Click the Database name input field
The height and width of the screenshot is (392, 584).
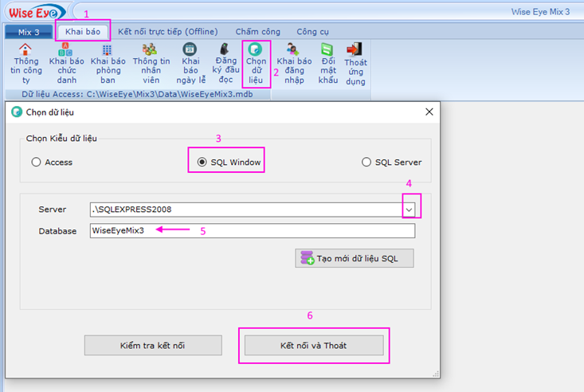[x=252, y=231]
